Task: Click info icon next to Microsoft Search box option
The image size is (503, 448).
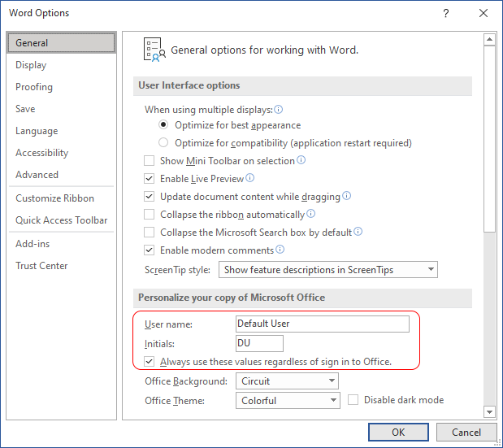Action: pyautogui.click(x=358, y=232)
